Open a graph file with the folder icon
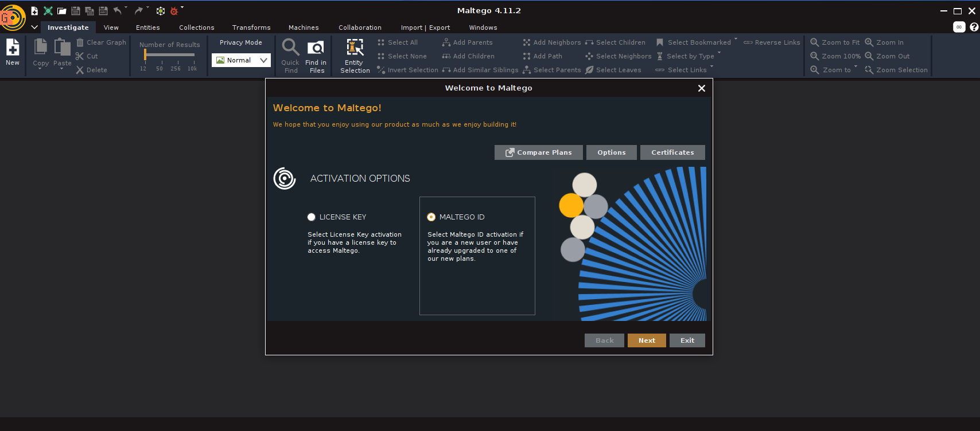980x431 pixels. (62, 11)
